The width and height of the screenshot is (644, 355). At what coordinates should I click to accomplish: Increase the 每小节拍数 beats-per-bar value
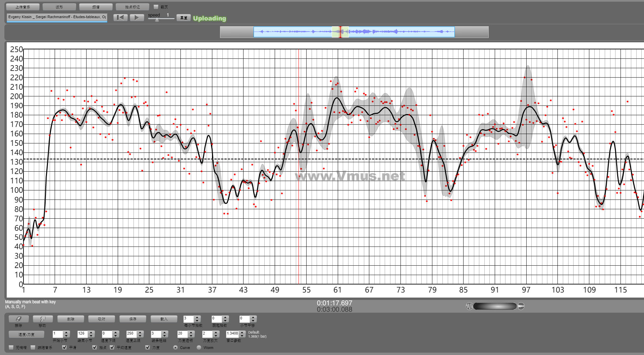(198, 317)
